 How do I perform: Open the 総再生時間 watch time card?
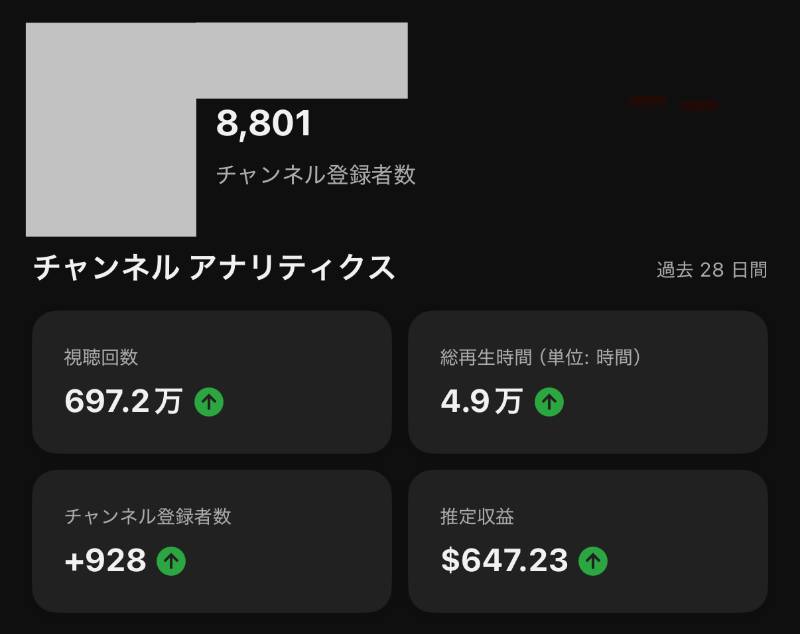click(x=588, y=382)
